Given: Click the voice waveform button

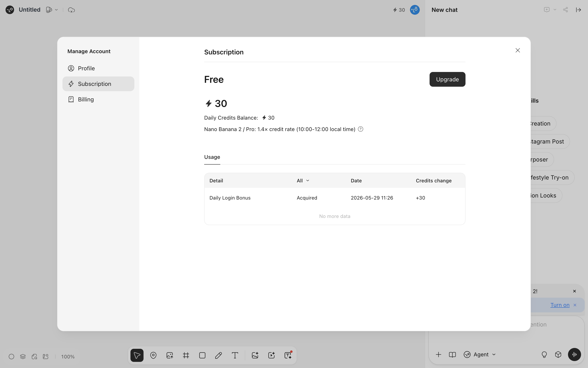Looking at the screenshot, I should [x=574, y=354].
